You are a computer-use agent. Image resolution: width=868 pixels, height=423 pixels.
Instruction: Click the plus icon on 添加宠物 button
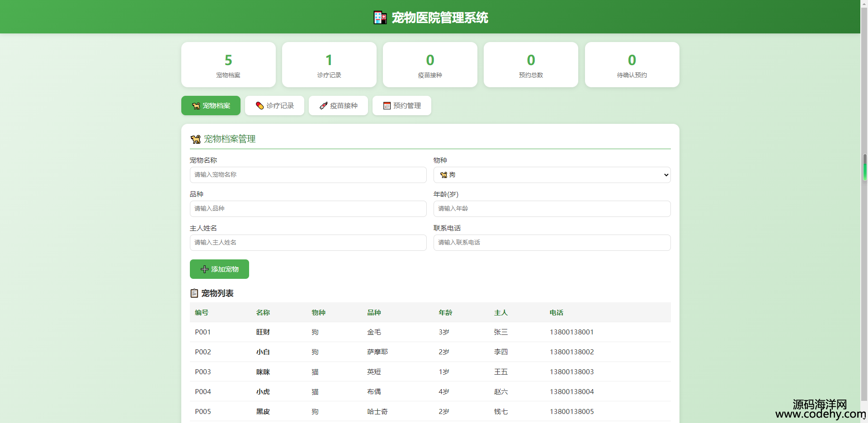tap(204, 269)
